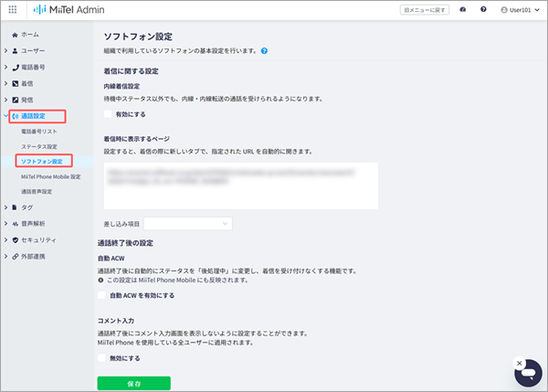The height and width of the screenshot is (392, 548).
Task: Click the タグ document icon
Action: (x=15, y=207)
